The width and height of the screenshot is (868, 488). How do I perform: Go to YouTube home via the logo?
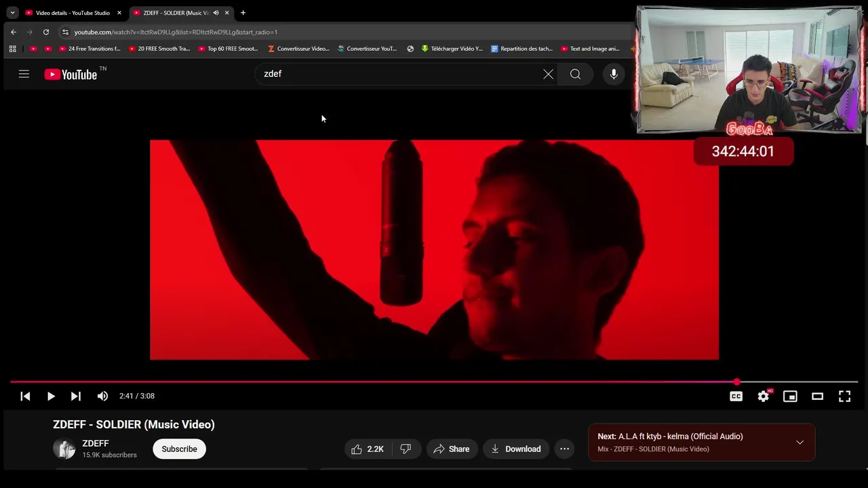(71, 75)
